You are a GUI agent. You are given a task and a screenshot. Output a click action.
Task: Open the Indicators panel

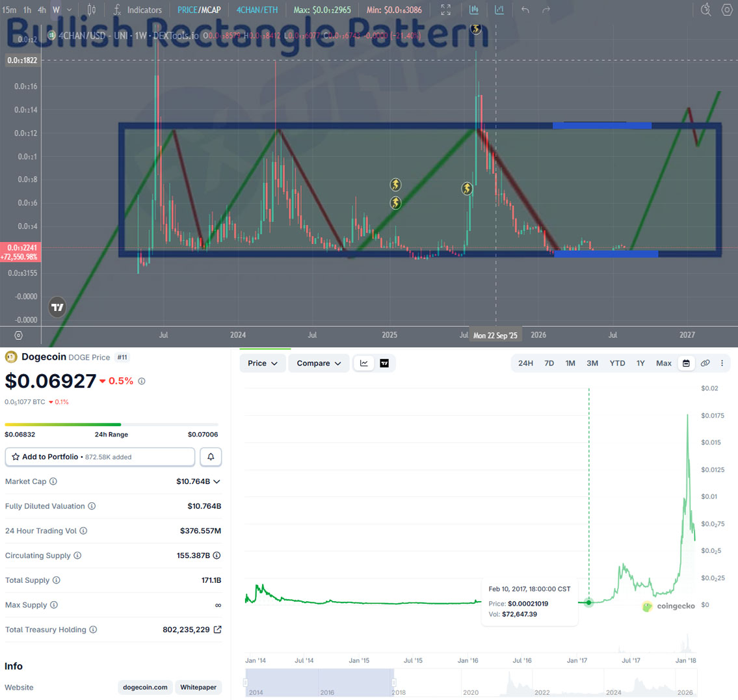pyautogui.click(x=137, y=10)
